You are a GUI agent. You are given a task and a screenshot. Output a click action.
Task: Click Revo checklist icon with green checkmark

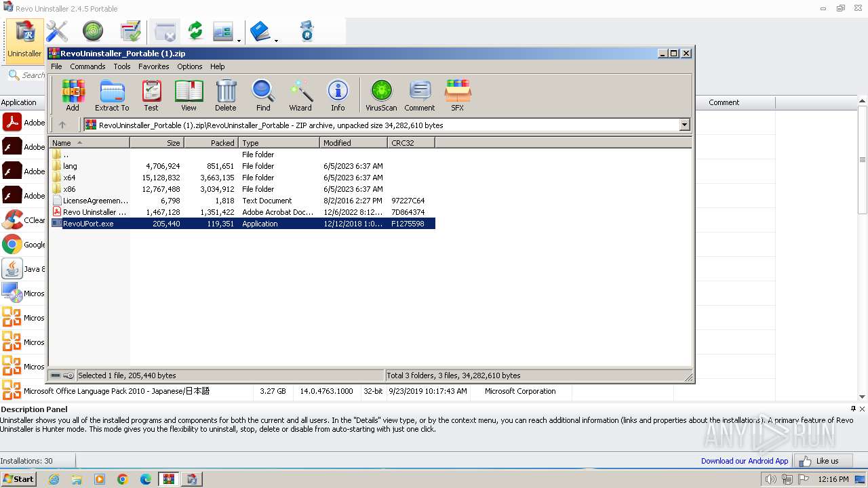130,31
